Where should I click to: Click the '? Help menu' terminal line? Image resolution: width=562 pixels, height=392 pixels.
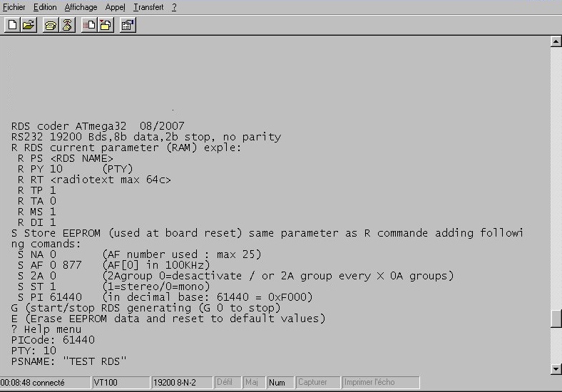click(46, 329)
